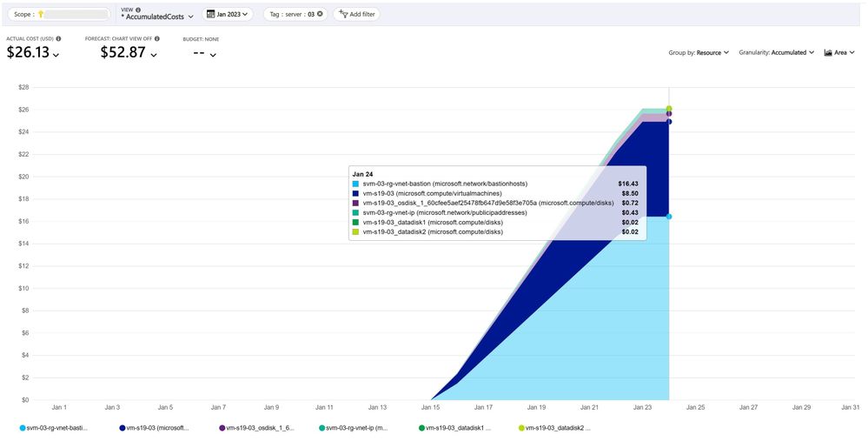Click the info icon beside Forecast label
Viewport: 868px width, 441px height.
156,39
